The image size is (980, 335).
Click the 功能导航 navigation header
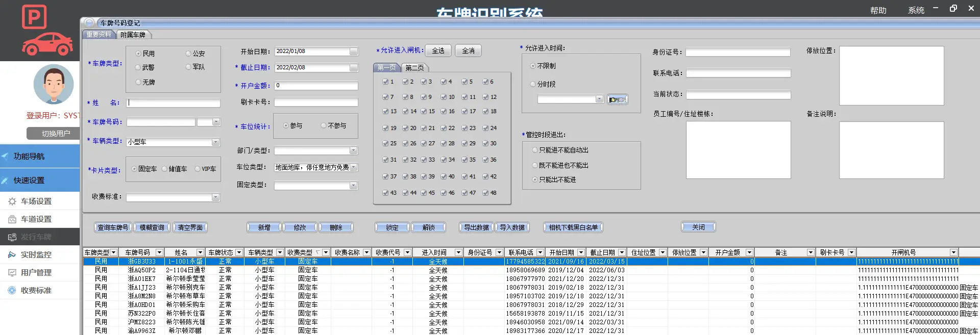point(40,156)
